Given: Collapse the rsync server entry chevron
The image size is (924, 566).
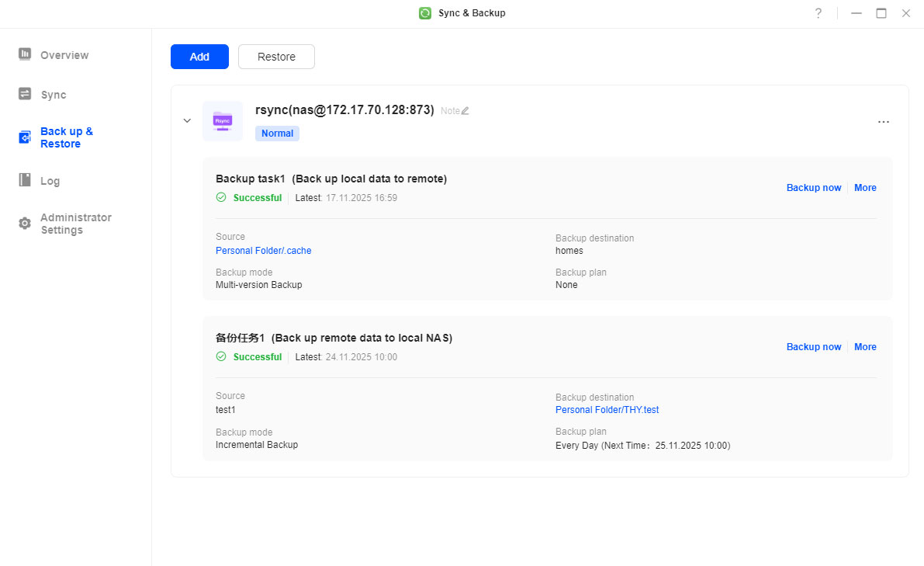Looking at the screenshot, I should pos(186,121).
